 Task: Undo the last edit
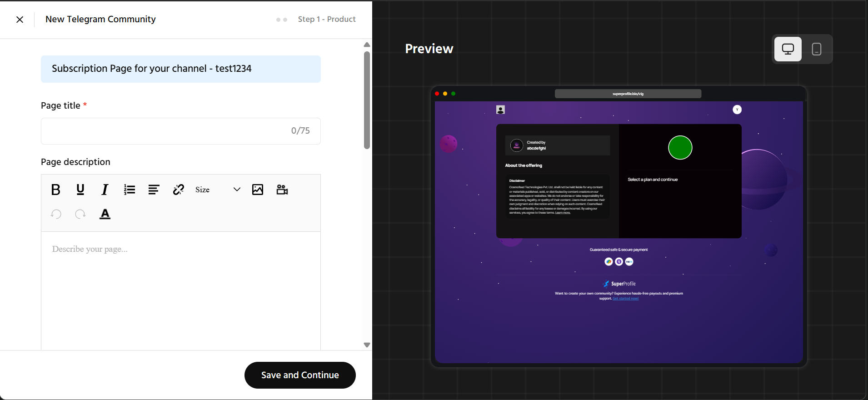point(56,214)
